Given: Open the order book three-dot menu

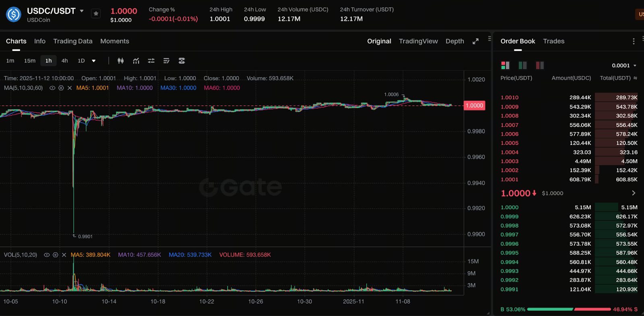Looking at the screenshot, I should coord(634,41).
